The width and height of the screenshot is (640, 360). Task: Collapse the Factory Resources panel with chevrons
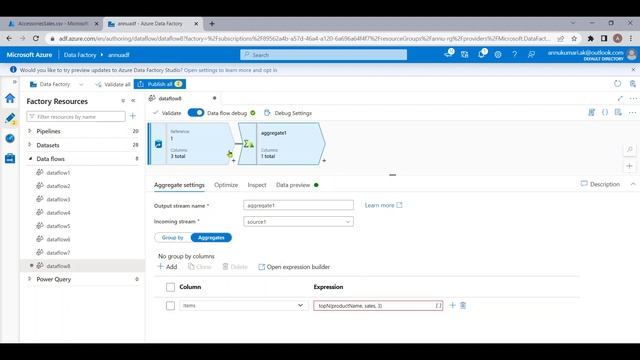click(x=133, y=101)
